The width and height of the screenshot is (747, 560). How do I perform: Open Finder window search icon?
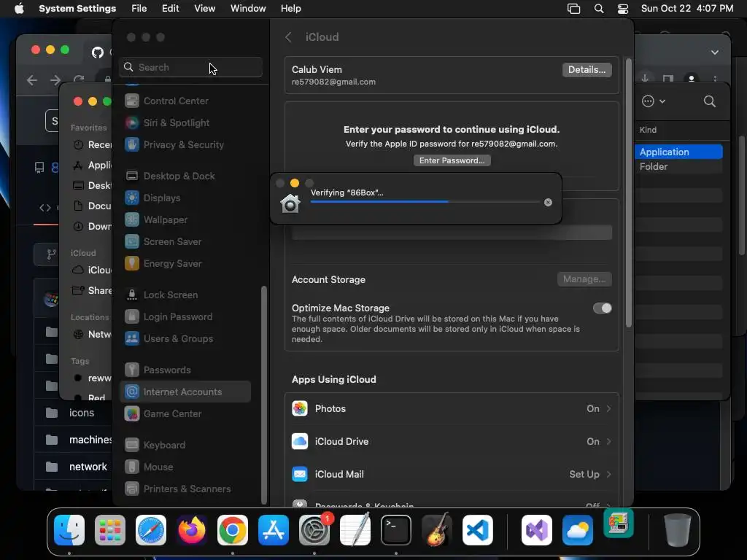709,101
